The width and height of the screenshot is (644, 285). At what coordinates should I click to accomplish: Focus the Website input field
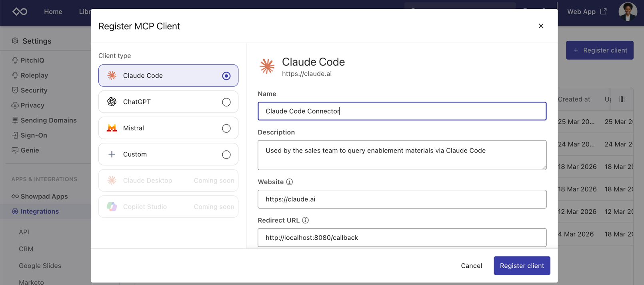402,199
